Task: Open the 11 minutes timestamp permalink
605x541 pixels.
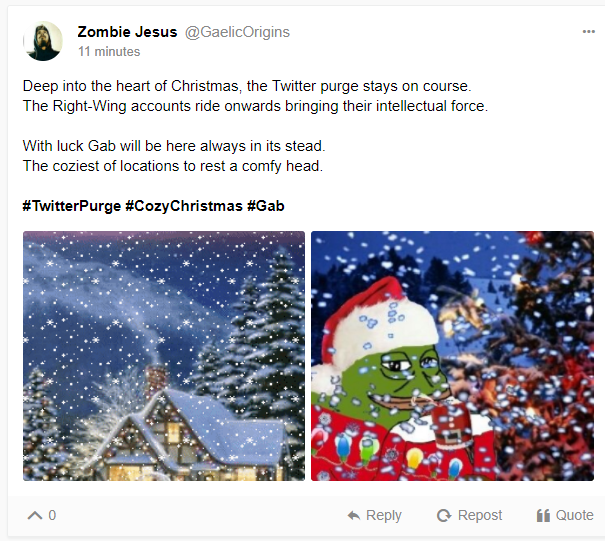Action: click(x=109, y=51)
